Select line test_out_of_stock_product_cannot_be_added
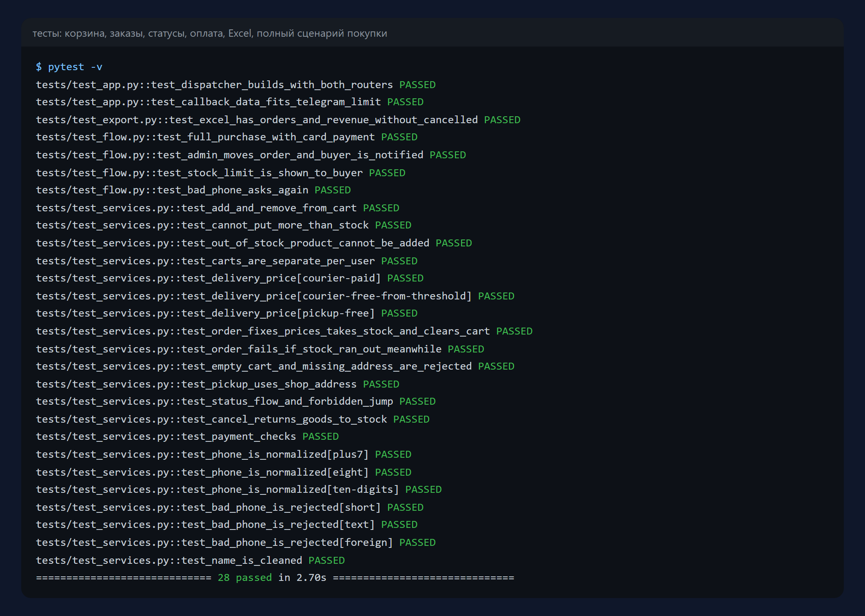 pos(254,243)
